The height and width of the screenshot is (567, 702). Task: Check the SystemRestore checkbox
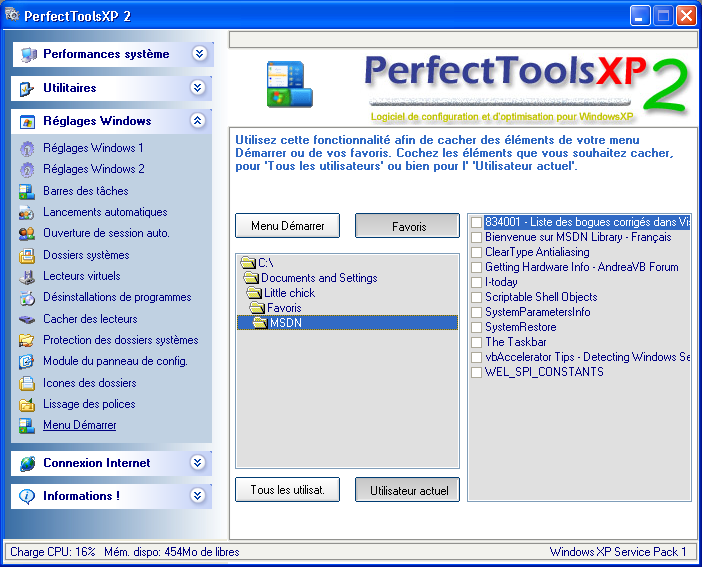(476, 327)
